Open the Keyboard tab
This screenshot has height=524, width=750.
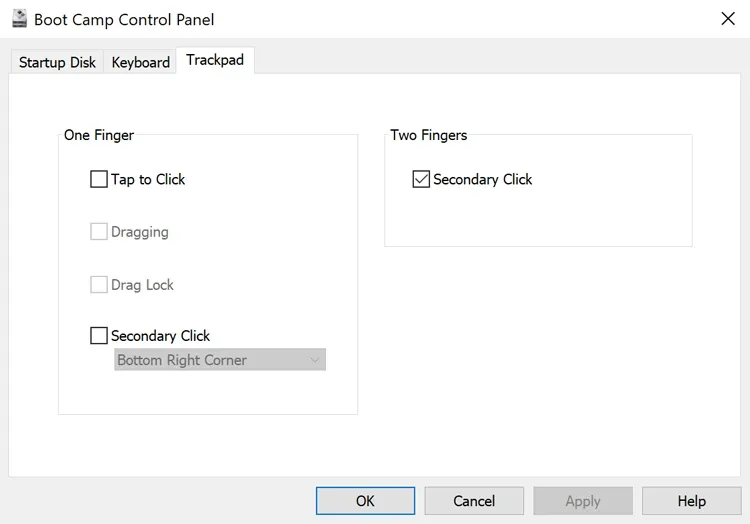coord(140,62)
